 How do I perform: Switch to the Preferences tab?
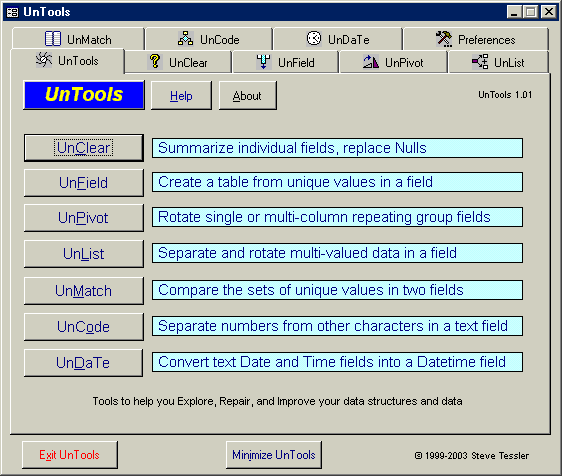click(x=476, y=39)
